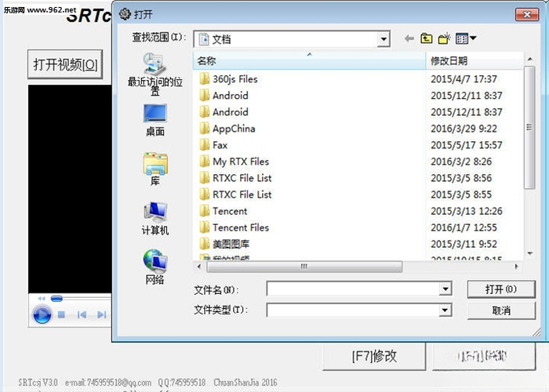Click the next track button in player
This screenshot has width=549, height=392.
(102, 314)
